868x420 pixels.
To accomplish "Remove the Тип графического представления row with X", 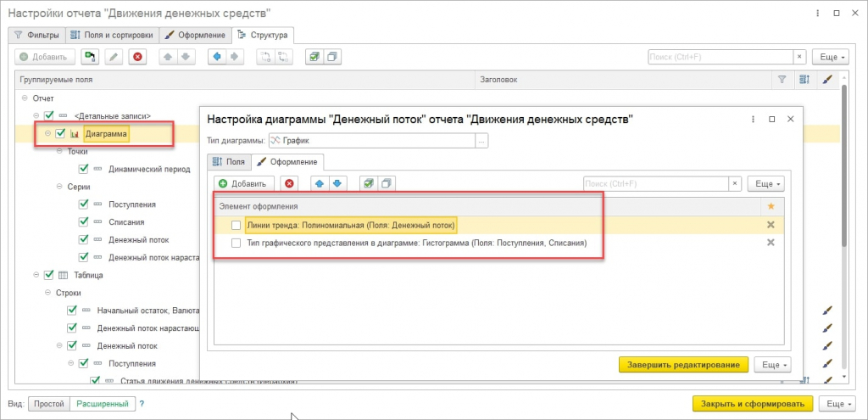I will coord(771,243).
